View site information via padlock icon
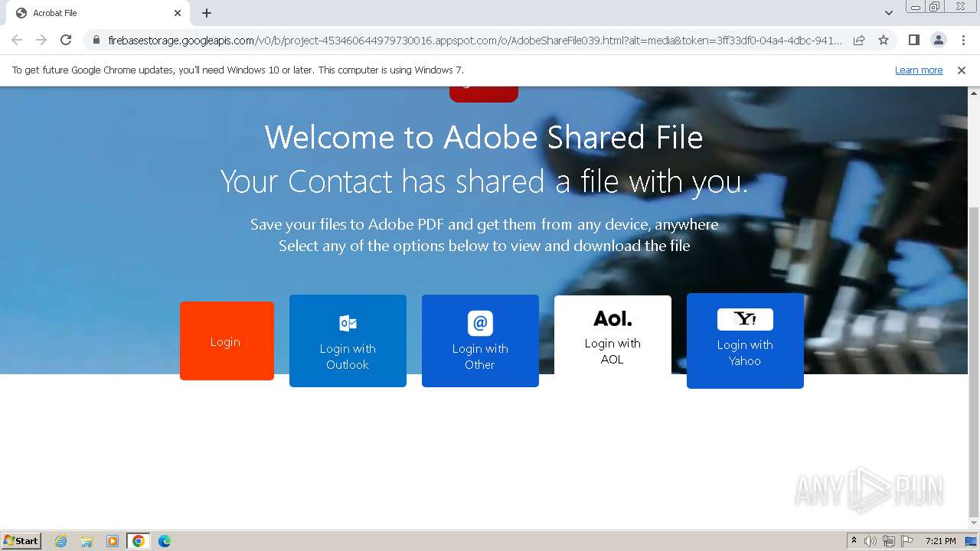 96,40
